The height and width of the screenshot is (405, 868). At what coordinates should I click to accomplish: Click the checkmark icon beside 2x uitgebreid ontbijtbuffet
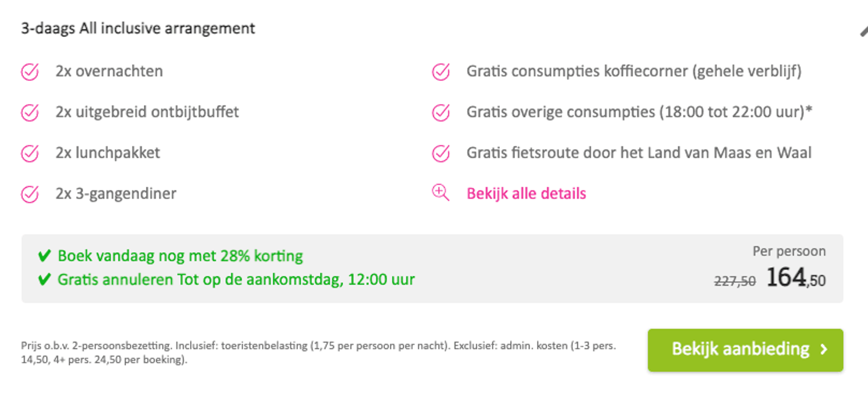[x=30, y=112]
